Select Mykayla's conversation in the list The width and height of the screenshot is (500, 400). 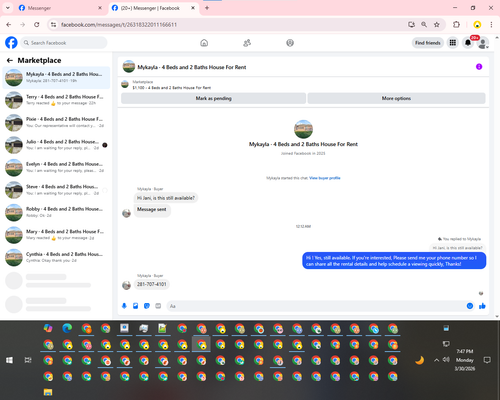[x=56, y=77]
